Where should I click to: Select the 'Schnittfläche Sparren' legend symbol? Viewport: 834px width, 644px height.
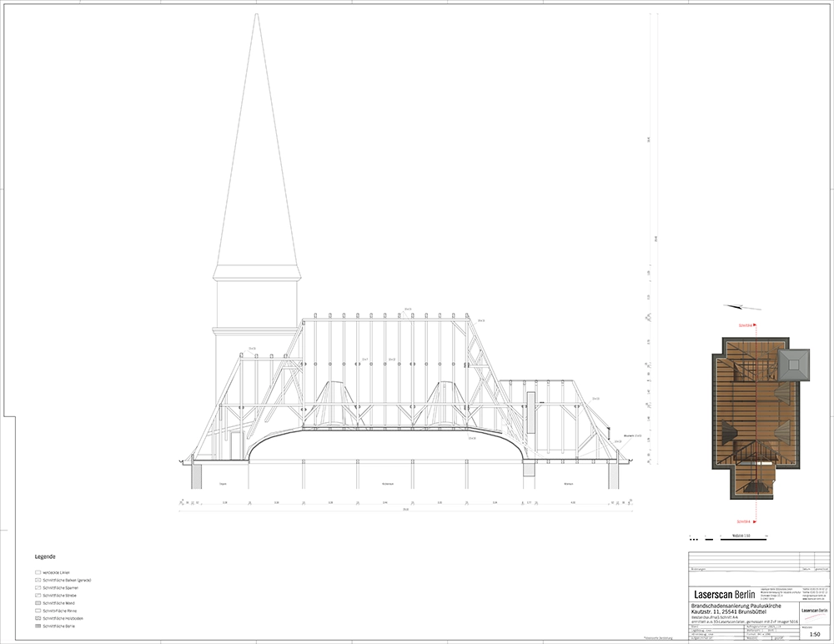pos(38,587)
